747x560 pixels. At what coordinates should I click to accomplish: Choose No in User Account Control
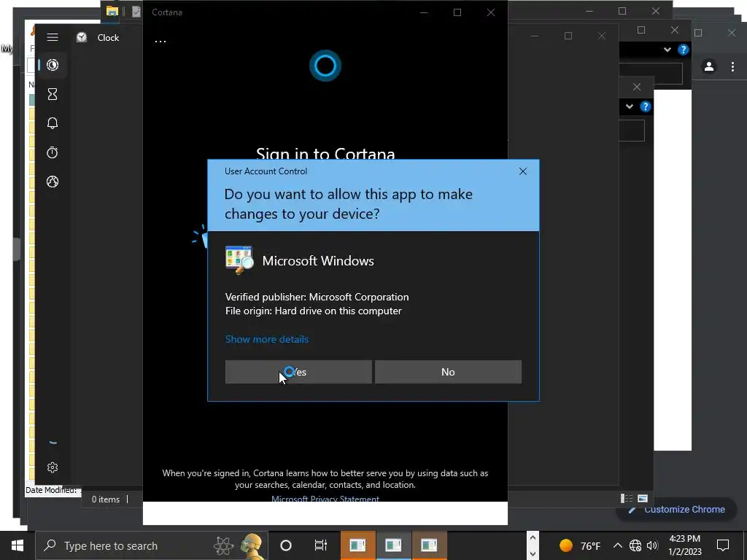tap(448, 372)
